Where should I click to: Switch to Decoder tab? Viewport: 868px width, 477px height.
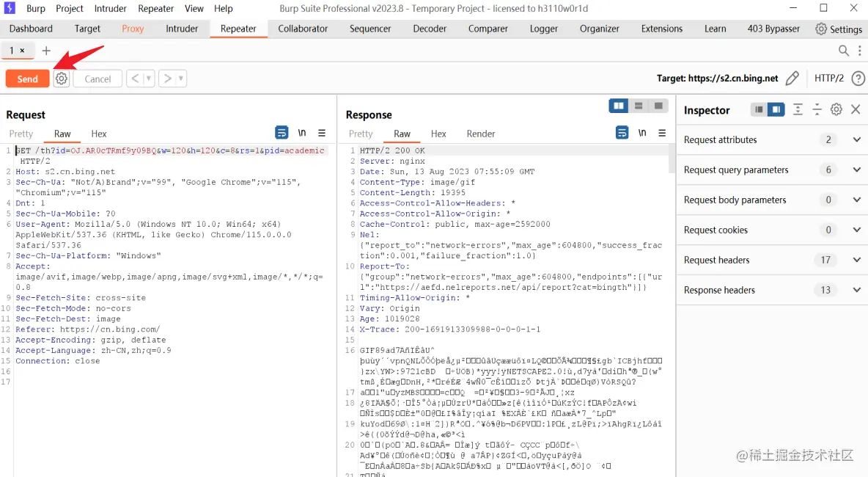(x=430, y=29)
